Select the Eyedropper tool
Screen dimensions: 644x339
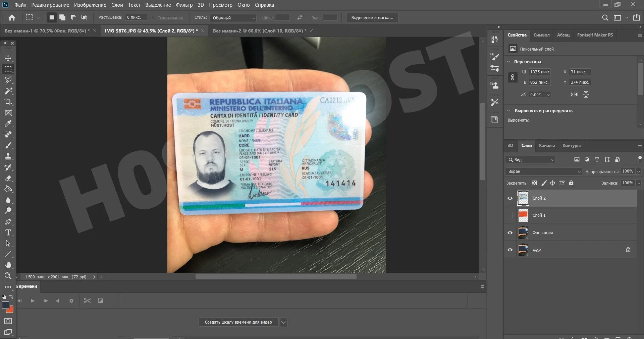tap(8, 124)
